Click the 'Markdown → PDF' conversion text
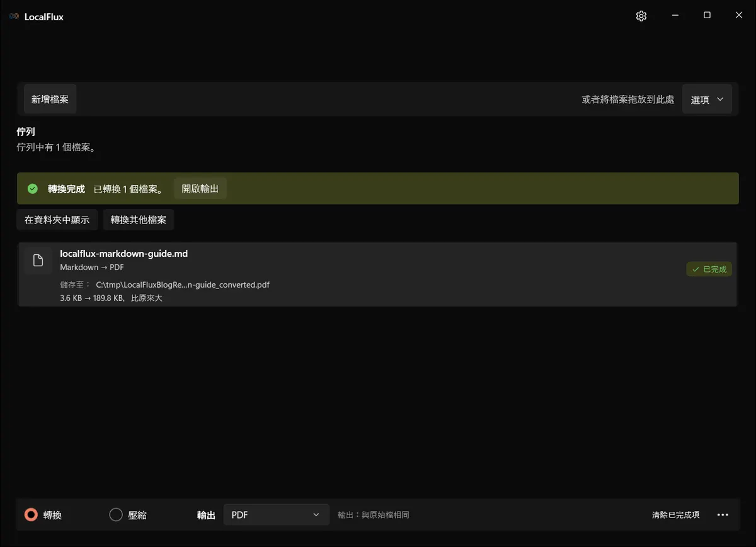Screen dimensions: 756x547 pos(92,268)
